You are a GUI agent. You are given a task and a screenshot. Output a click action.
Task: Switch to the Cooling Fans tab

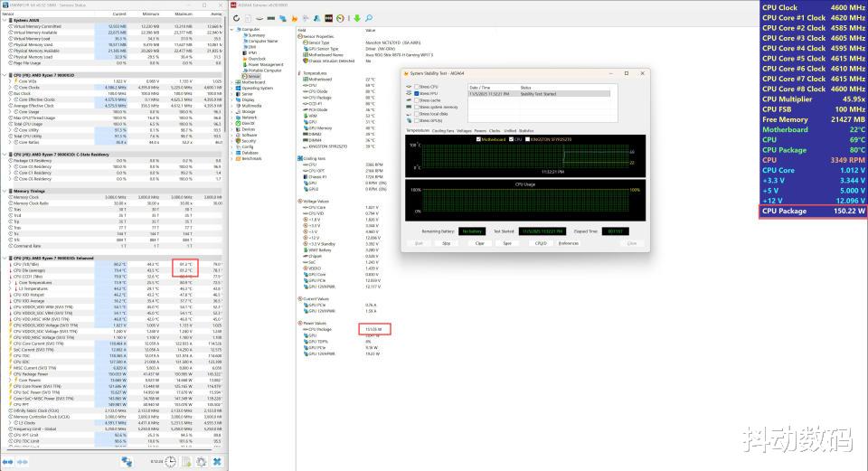click(x=443, y=130)
